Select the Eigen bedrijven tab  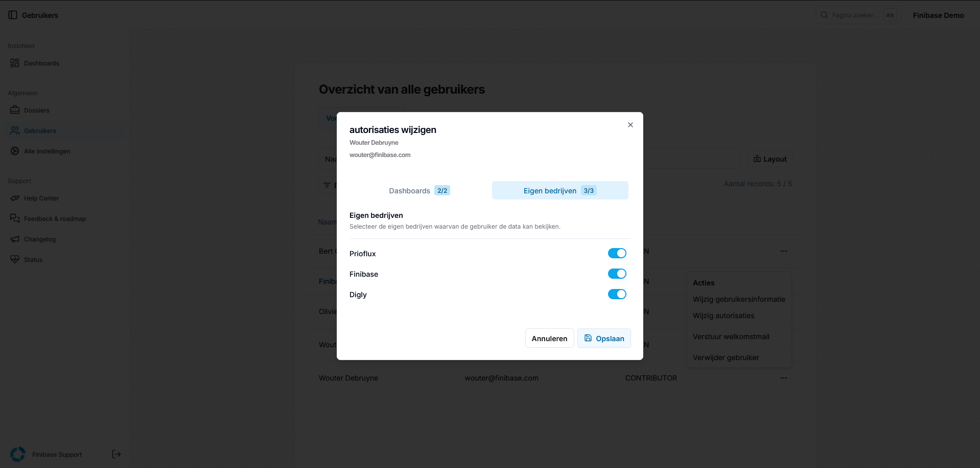click(560, 190)
